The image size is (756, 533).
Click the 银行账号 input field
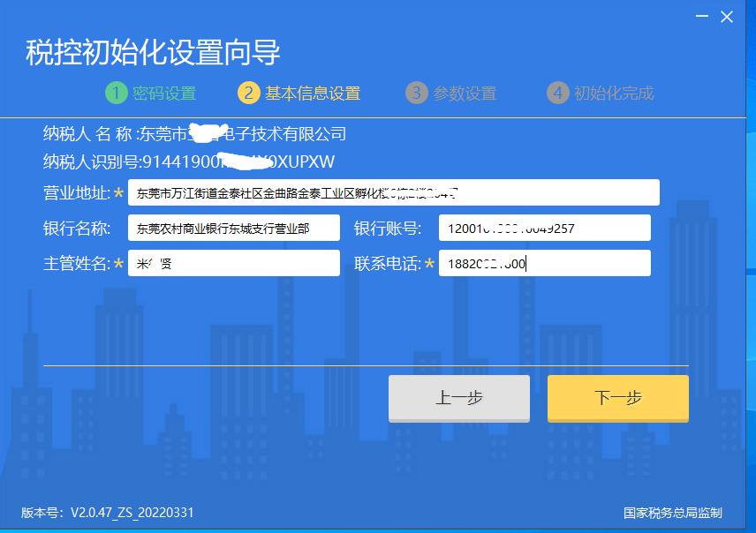pos(543,228)
